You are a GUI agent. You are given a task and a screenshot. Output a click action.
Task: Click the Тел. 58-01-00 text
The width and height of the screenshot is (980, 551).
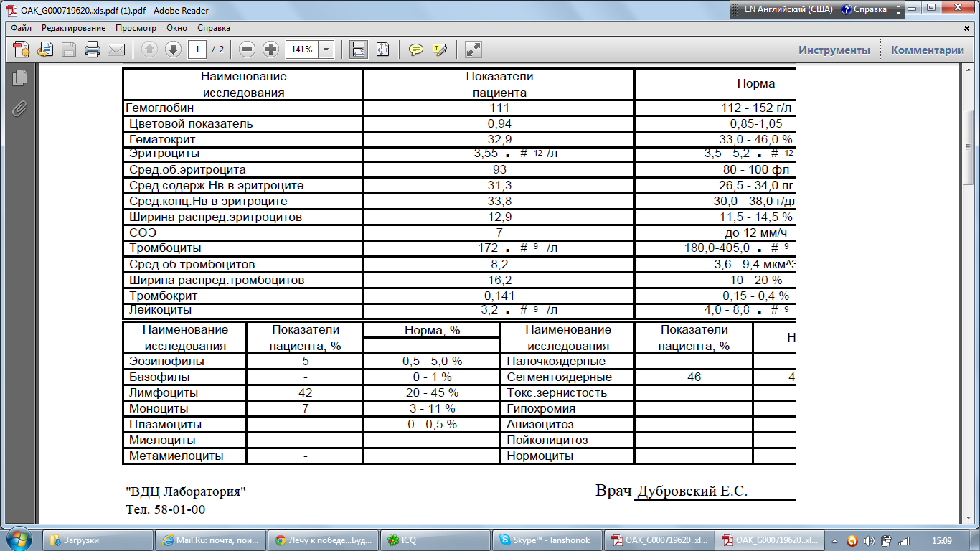(166, 510)
